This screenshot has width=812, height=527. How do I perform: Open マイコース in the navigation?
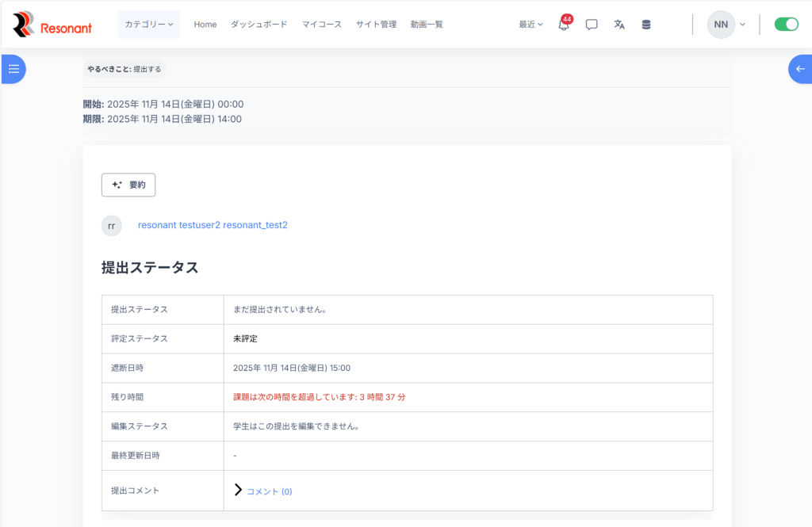(322, 25)
